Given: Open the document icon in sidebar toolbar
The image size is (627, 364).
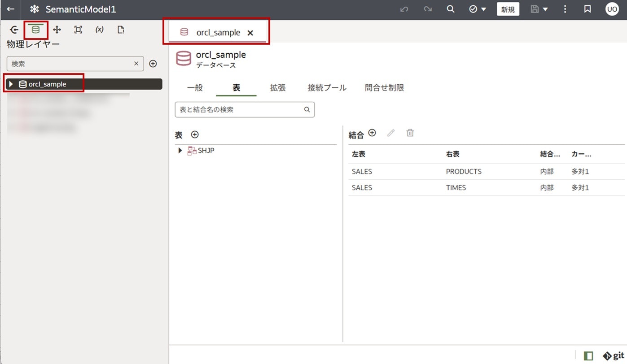Looking at the screenshot, I should [x=120, y=30].
